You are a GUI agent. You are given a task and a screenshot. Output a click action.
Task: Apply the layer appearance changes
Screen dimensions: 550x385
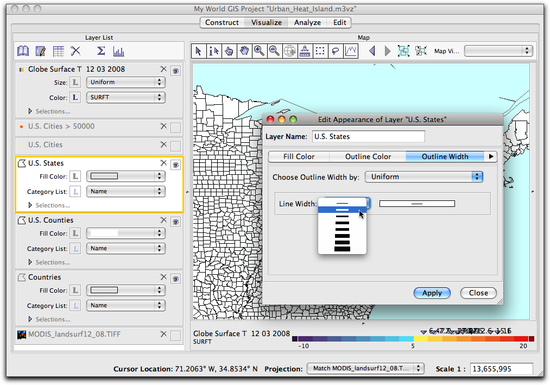432,293
